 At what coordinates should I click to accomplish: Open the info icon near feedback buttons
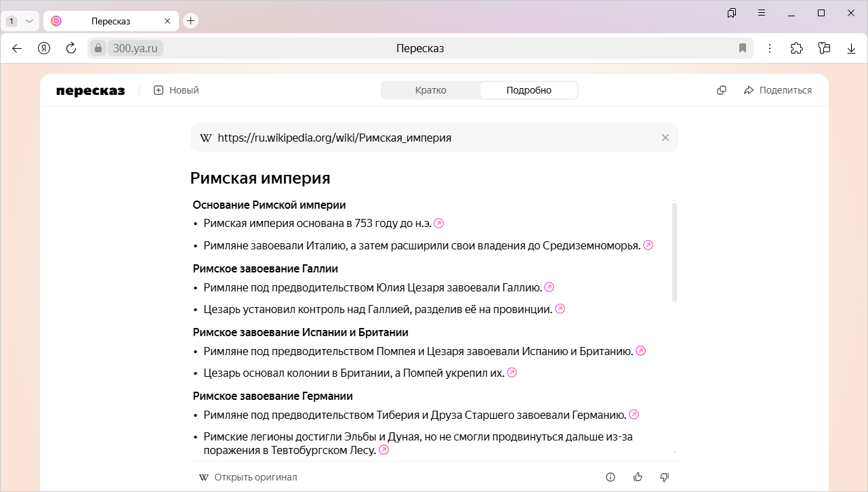pos(611,477)
